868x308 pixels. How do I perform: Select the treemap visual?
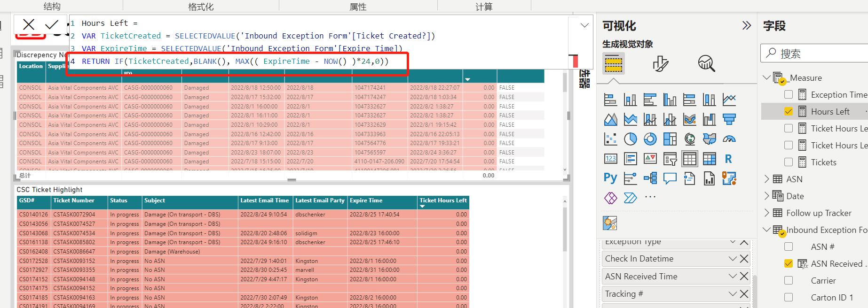pyautogui.click(x=670, y=139)
